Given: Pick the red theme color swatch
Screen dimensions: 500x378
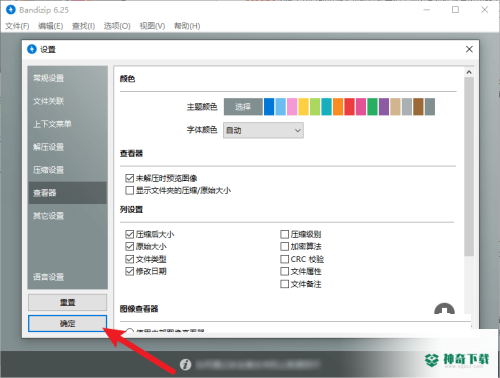Looking at the screenshot, I should (x=349, y=107).
